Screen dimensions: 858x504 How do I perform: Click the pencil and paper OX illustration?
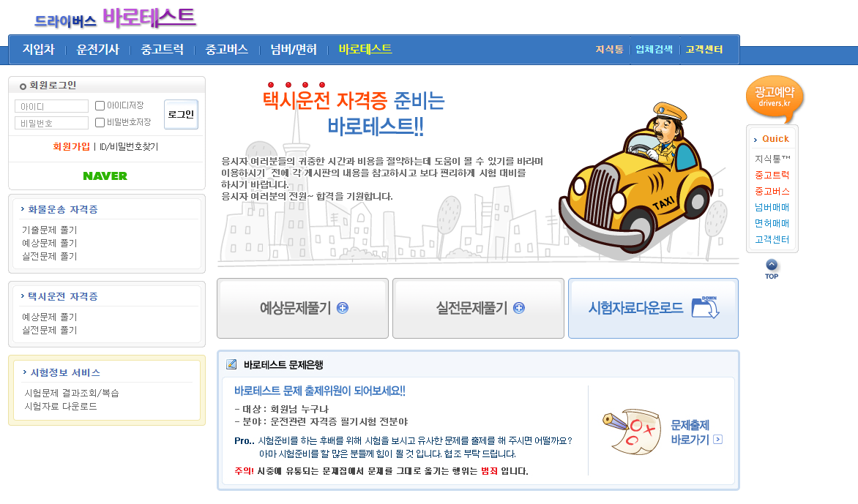(632, 432)
